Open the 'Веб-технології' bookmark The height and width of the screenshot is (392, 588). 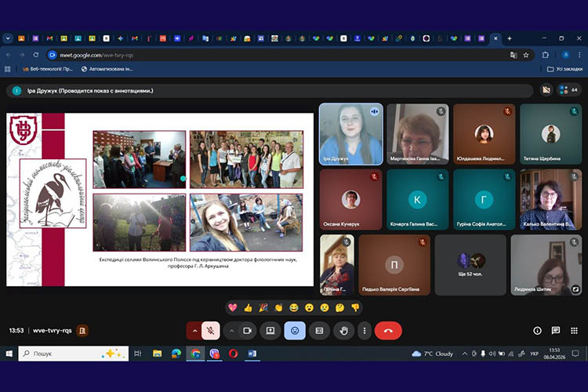49,69
